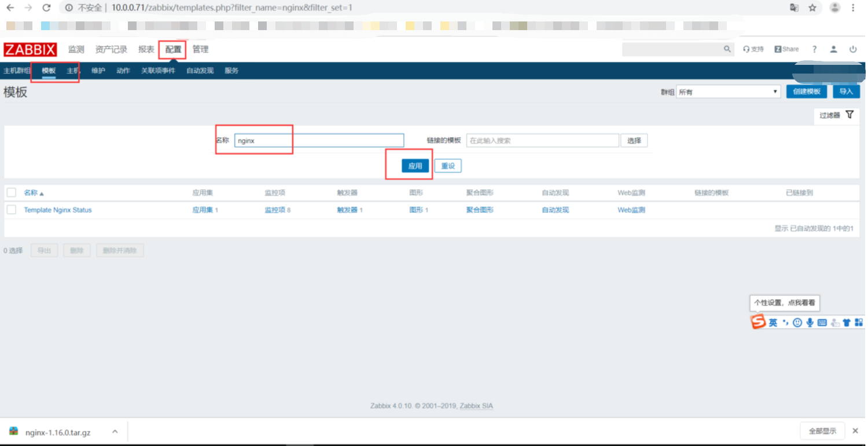Screen dimensions: 868x446
Task: Click the 导入 import button
Action: coord(846,92)
